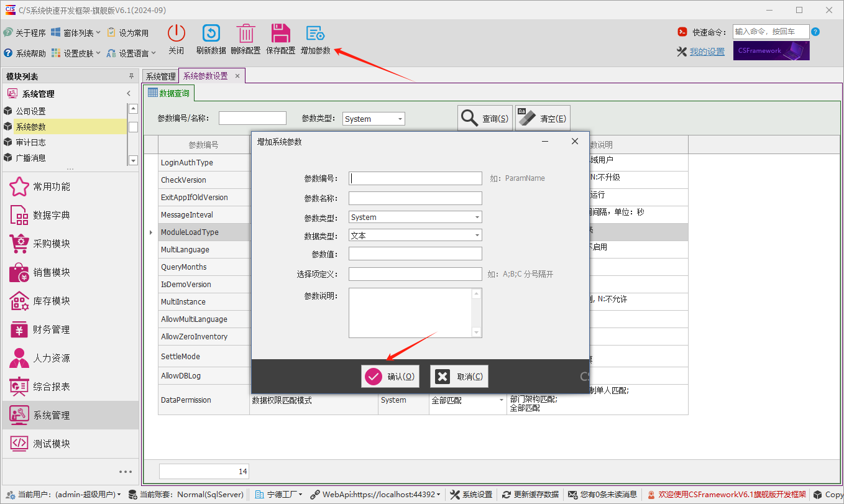Click the 参数值 input field
Screen dimensions: 844x504
(x=415, y=254)
